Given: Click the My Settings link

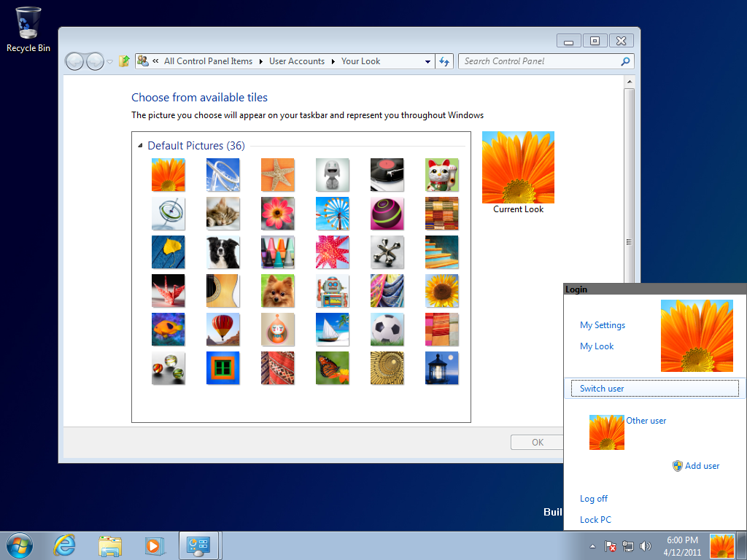Looking at the screenshot, I should 603,325.
